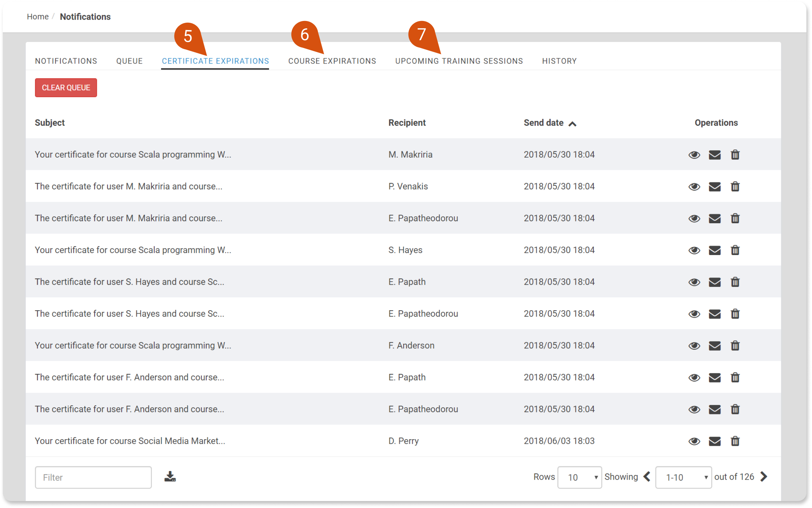Sort by the Send date column
Viewport: 812px width, 508px height.
pos(550,123)
